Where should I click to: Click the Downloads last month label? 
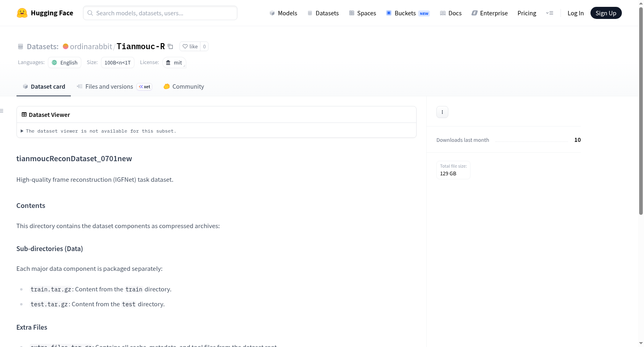pyautogui.click(x=462, y=140)
